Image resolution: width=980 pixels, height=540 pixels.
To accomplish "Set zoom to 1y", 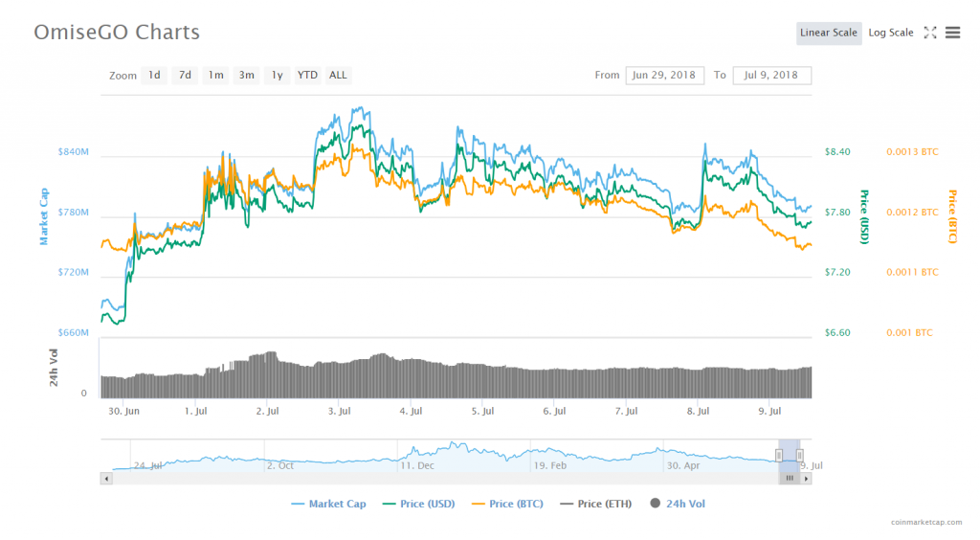I will click(x=277, y=76).
